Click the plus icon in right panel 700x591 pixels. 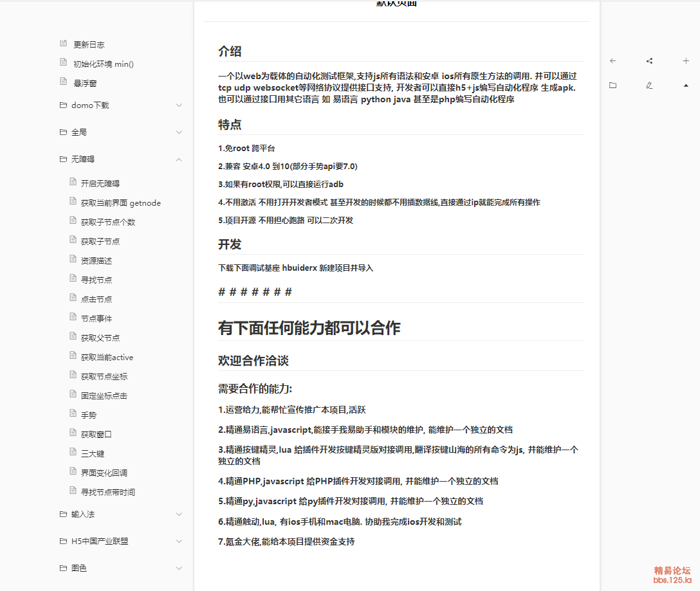coord(686,60)
